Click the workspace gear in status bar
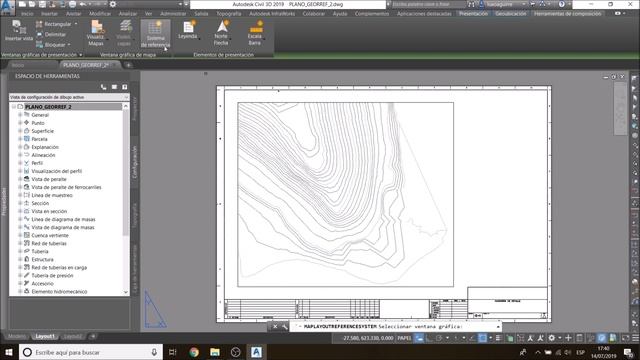 click(551, 338)
